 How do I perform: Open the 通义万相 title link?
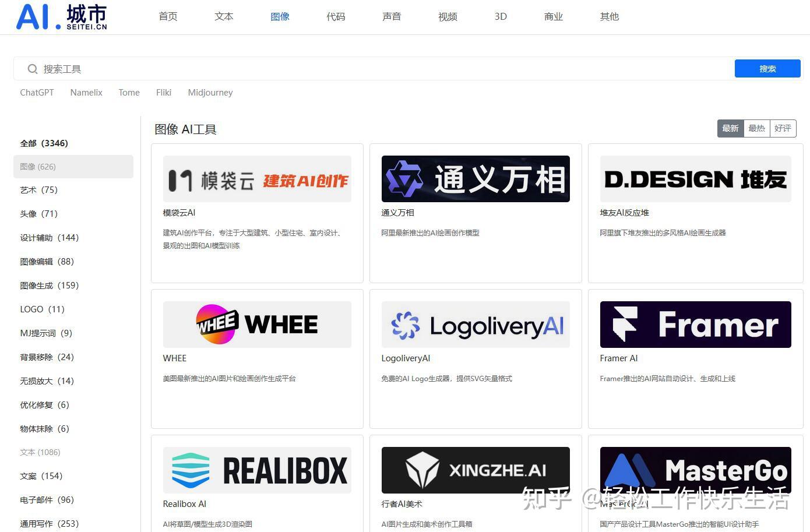pyautogui.click(x=398, y=213)
